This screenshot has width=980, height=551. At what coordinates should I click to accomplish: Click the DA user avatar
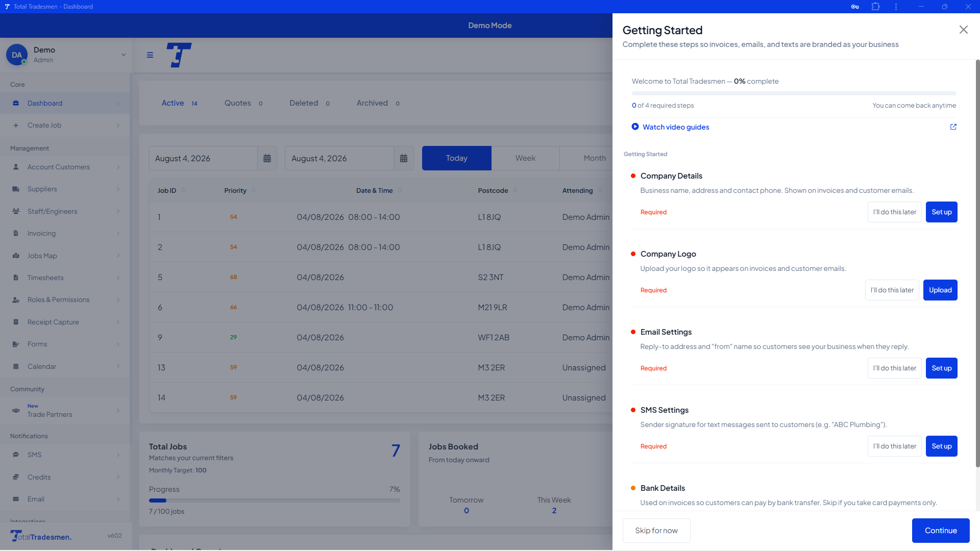(x=17, y=55)
